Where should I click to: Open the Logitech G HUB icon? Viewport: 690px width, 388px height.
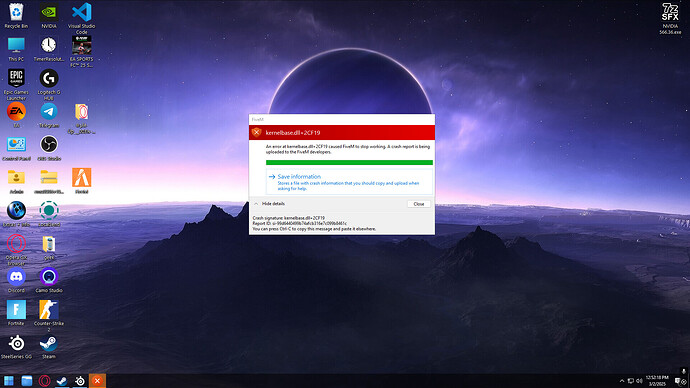pyautogui.click(x=49, y=84)
